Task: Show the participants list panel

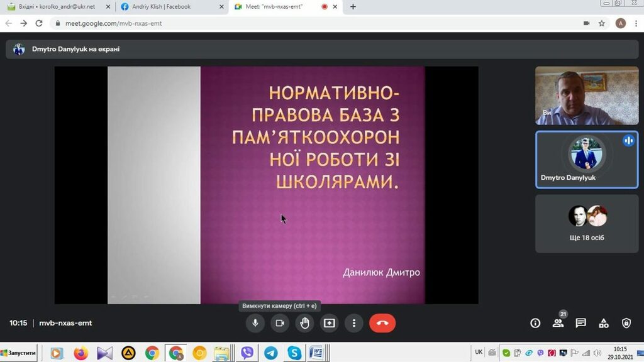Action: (558, 323)
